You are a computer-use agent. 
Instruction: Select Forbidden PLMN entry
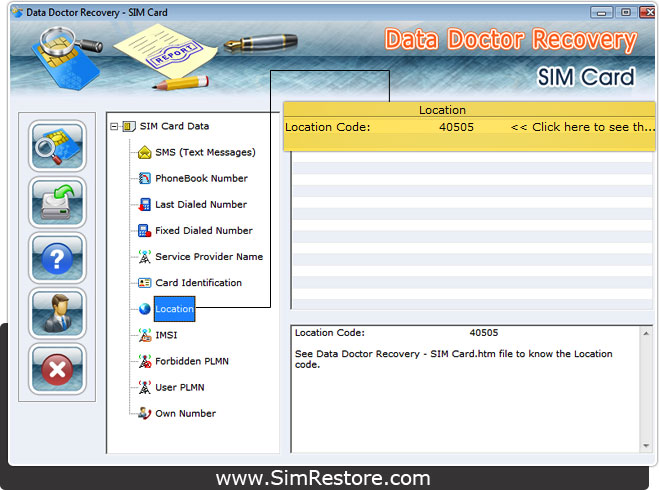point(192,361)
